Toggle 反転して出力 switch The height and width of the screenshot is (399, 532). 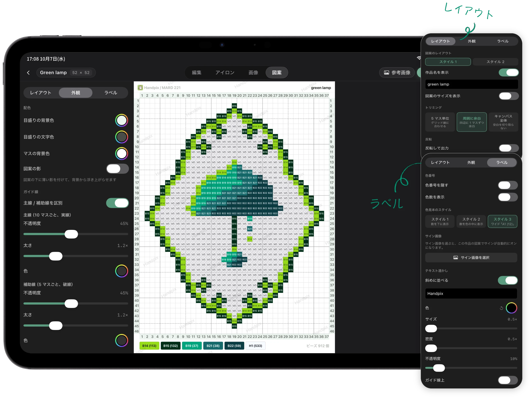508,148
